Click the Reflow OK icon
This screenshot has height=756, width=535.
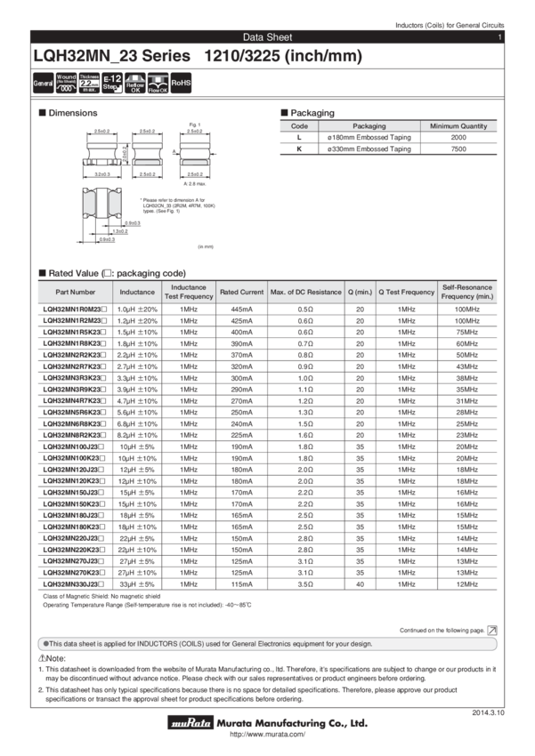click(135, 84)
